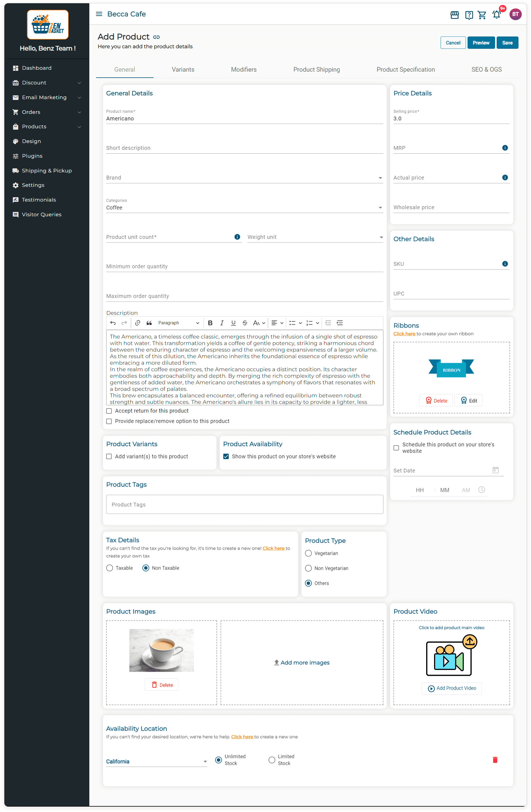531x812 pixels.
Task: Open the hamburger menu beside Becca Cafe
Action: point(99,14)
